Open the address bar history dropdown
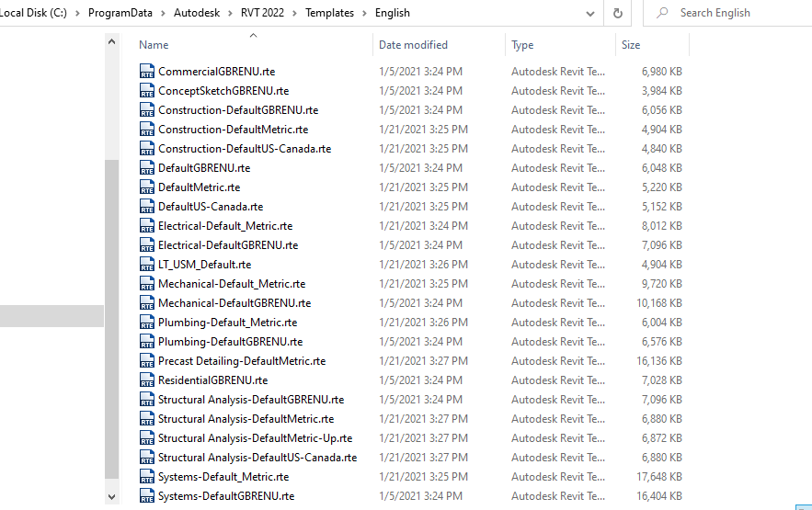This screenshot has height=510, width=812. click(589, 14)
